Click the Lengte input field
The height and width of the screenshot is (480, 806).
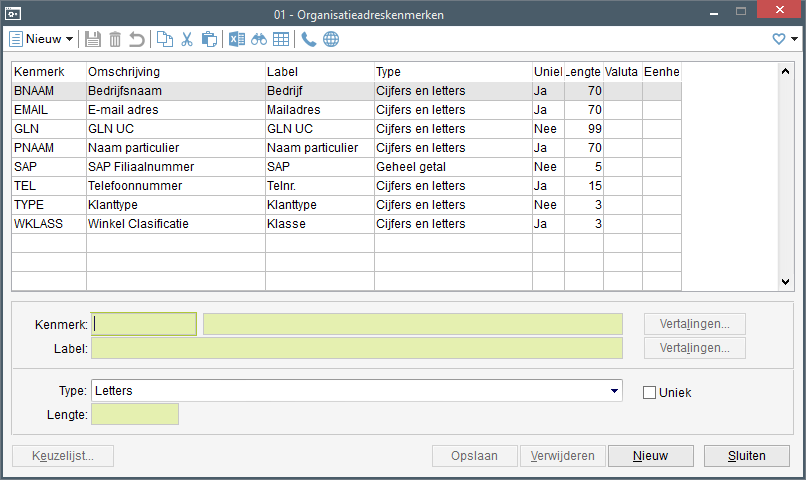pos(135,414)
